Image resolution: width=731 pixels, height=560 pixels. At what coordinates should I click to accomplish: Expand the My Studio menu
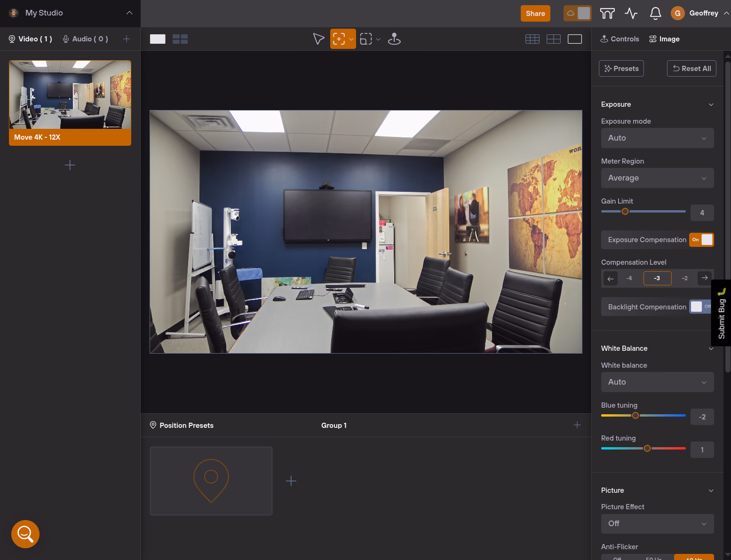pyautogui.click(x=129, y=13)
